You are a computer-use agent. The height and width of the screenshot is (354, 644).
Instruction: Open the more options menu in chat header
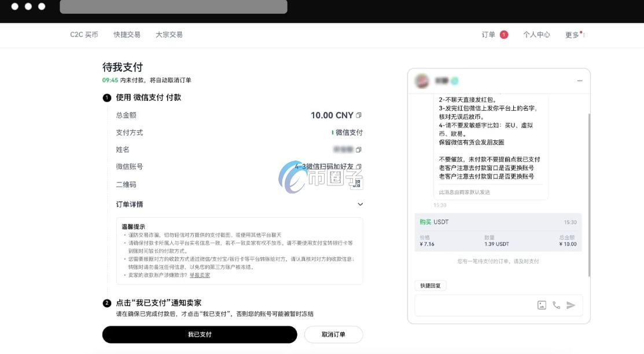point(580,80)
